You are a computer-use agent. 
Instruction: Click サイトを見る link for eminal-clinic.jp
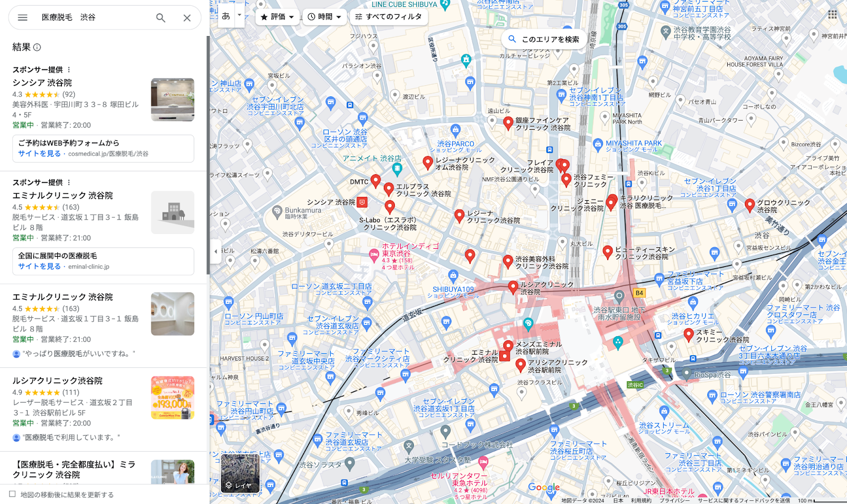pos(39,266)
